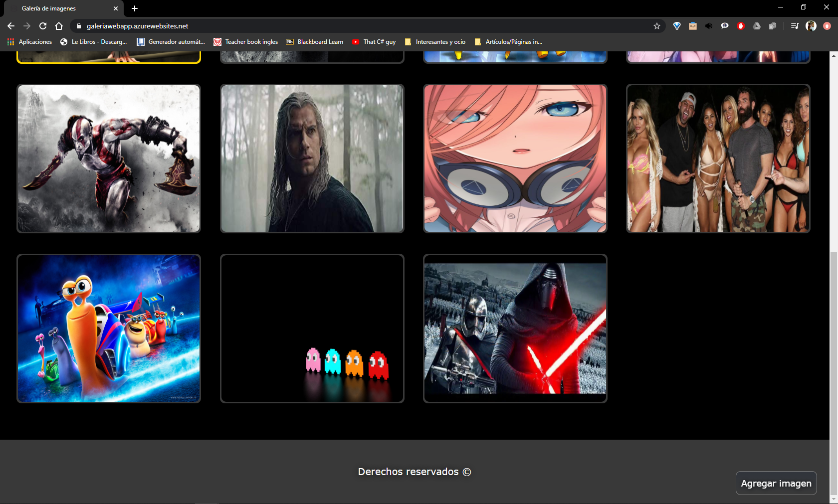Close the Galería de imagenes tab

[x=116, y=8]
